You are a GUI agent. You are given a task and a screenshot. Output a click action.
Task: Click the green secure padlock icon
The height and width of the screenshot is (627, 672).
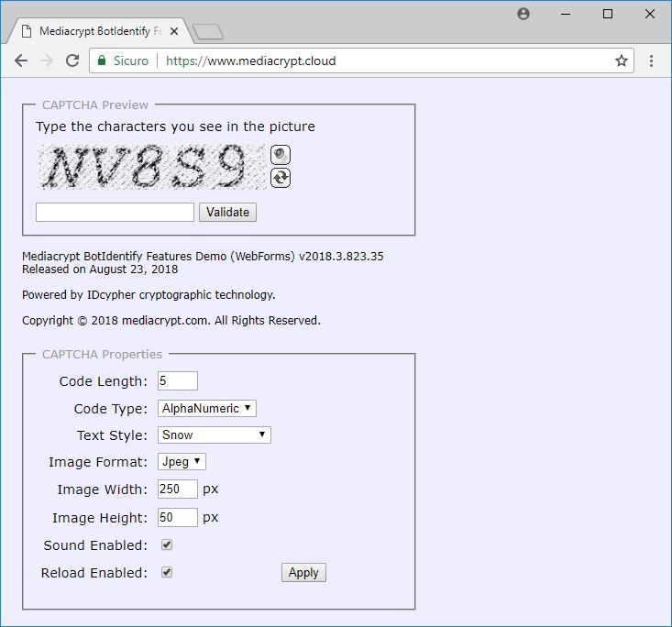[102, 60]
